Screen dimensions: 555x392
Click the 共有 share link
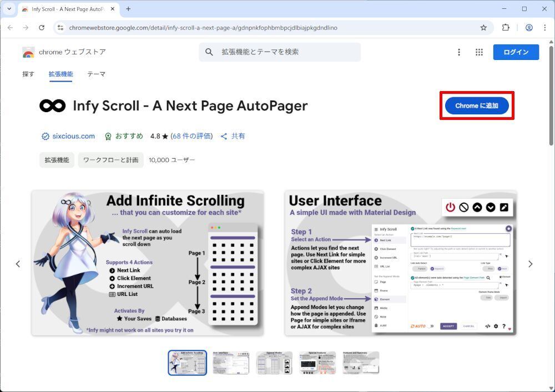pos(233,137)
